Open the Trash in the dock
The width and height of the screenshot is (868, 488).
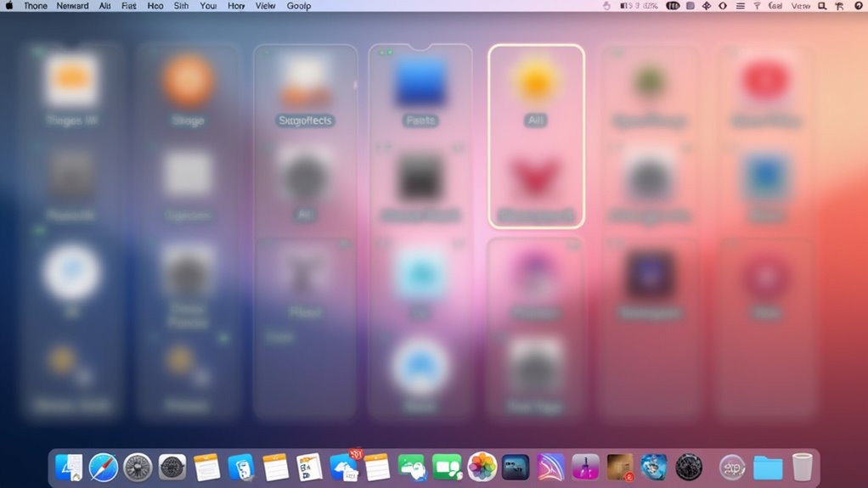(x=802, y=467)
